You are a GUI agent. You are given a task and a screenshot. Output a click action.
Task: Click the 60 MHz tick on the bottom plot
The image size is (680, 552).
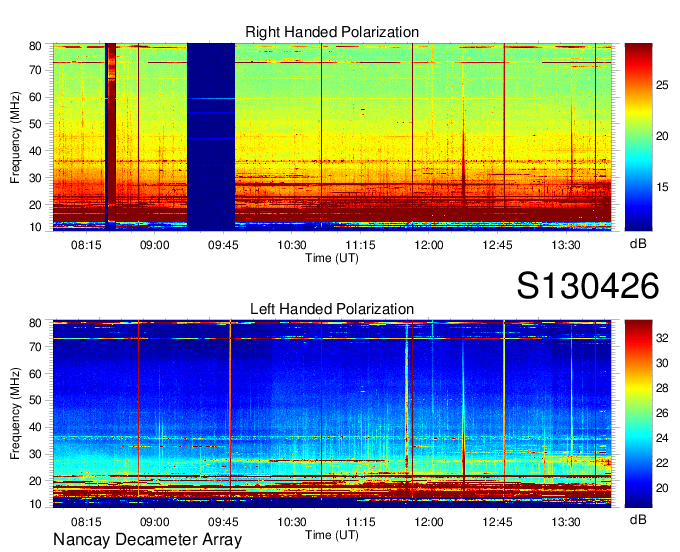[35, 374]
